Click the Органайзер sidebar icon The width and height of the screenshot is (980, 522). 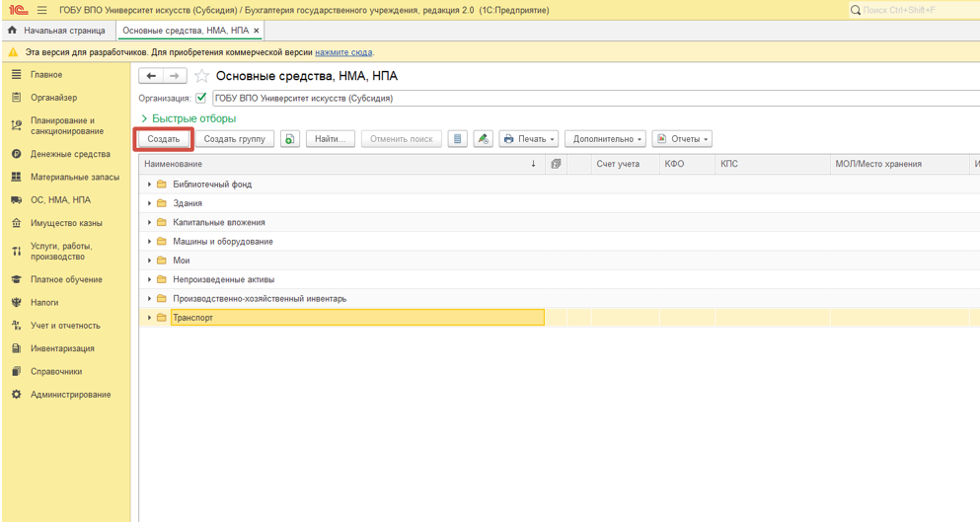click(16, 98)
